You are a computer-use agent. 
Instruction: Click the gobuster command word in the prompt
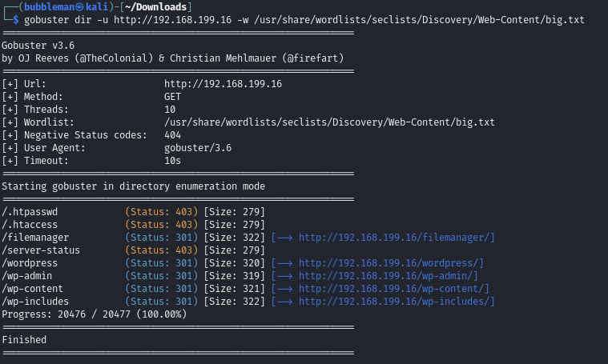coord(47,20)
